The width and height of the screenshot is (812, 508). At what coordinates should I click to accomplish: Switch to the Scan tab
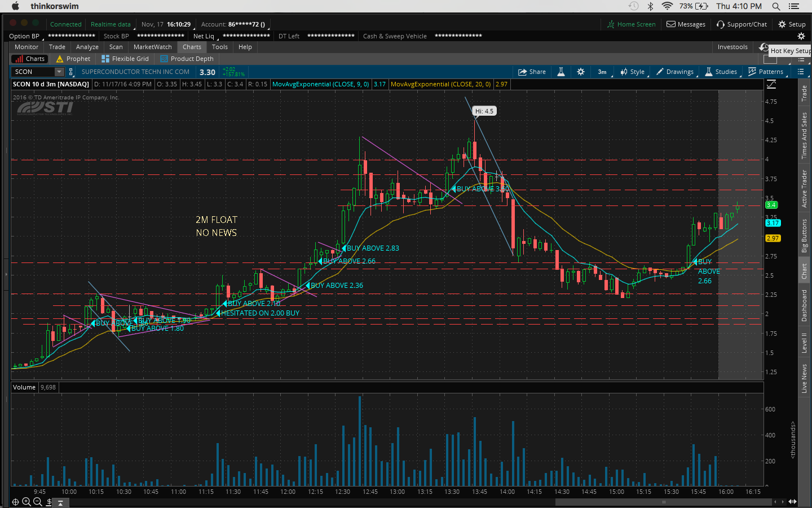[116, 47]
